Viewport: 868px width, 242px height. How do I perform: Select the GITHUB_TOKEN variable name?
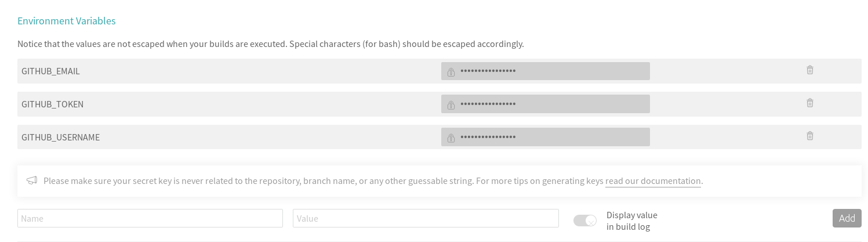pyautogui.click(x=52, y=104)
